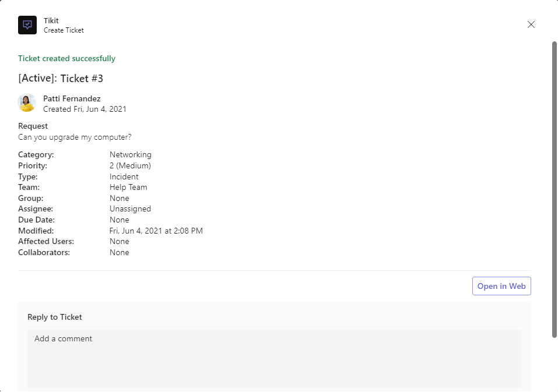Click the Unassigned assignee value
The width and height of the screenshot is (558, 392).
(130, 209)
